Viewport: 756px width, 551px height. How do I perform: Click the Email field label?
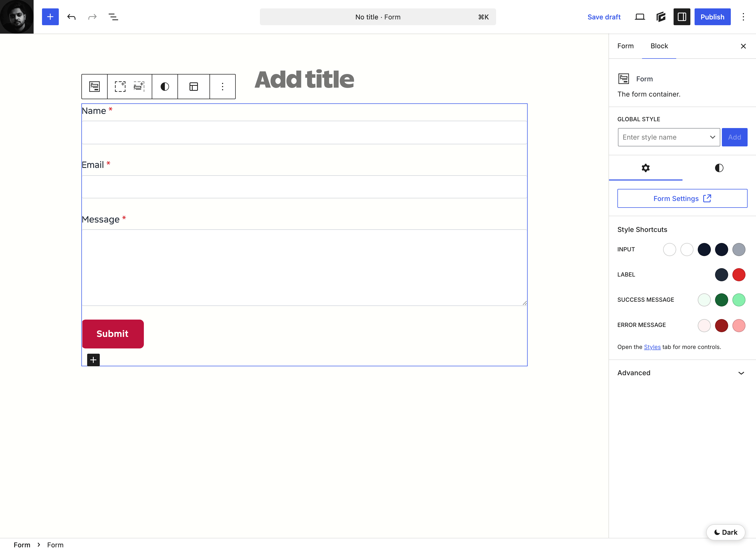click(93, 165)
